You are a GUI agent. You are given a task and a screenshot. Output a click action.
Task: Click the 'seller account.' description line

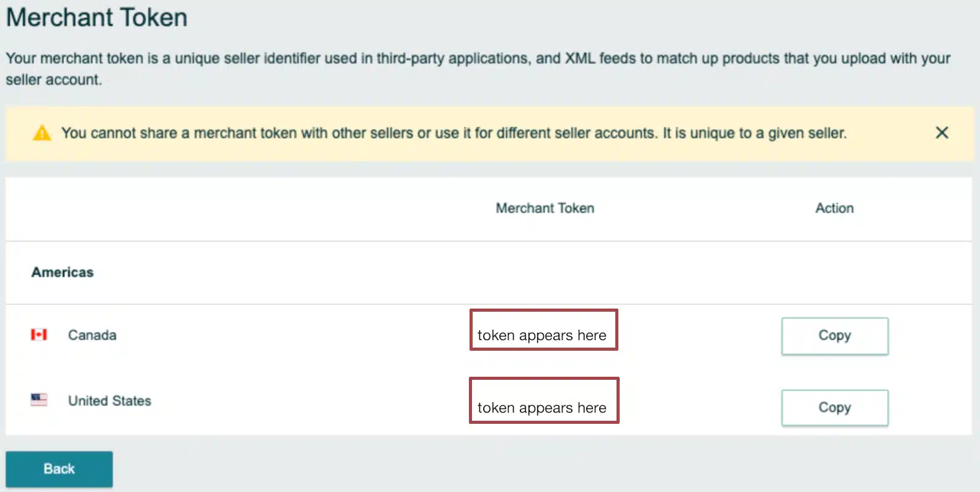coord(54,80)
